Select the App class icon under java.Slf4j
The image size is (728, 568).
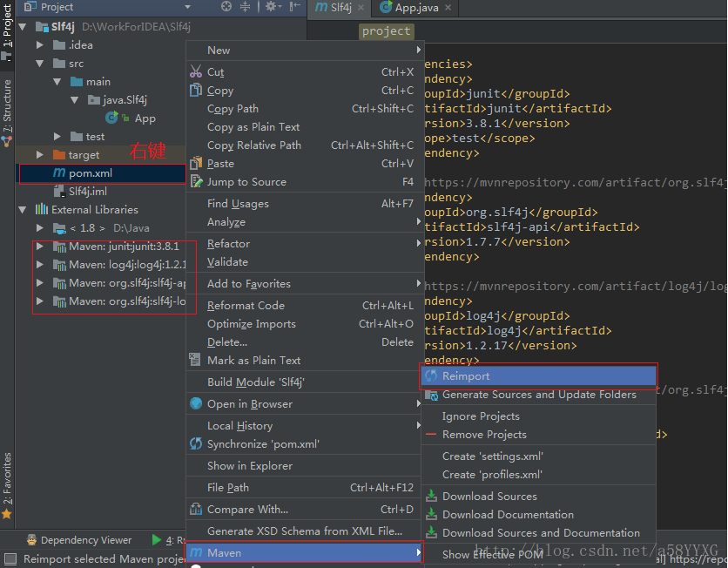pyautogui.click(x=113, y=118)
